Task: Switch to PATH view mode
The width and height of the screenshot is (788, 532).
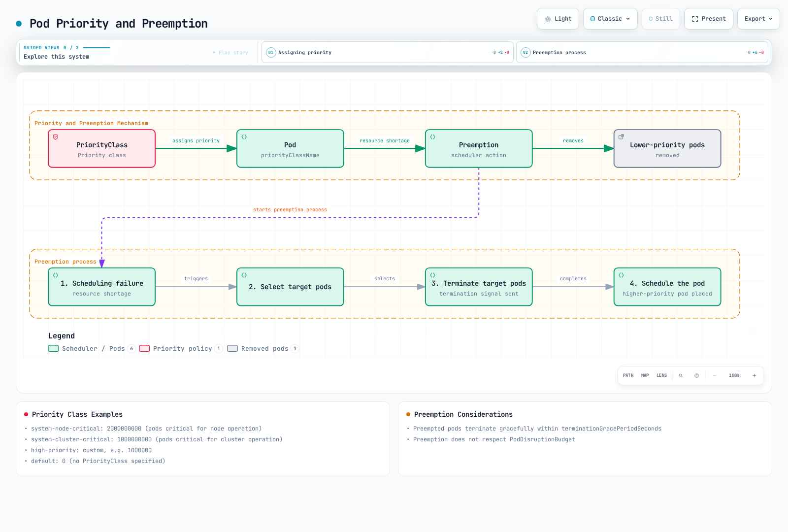Action: (x=628, y=375)
